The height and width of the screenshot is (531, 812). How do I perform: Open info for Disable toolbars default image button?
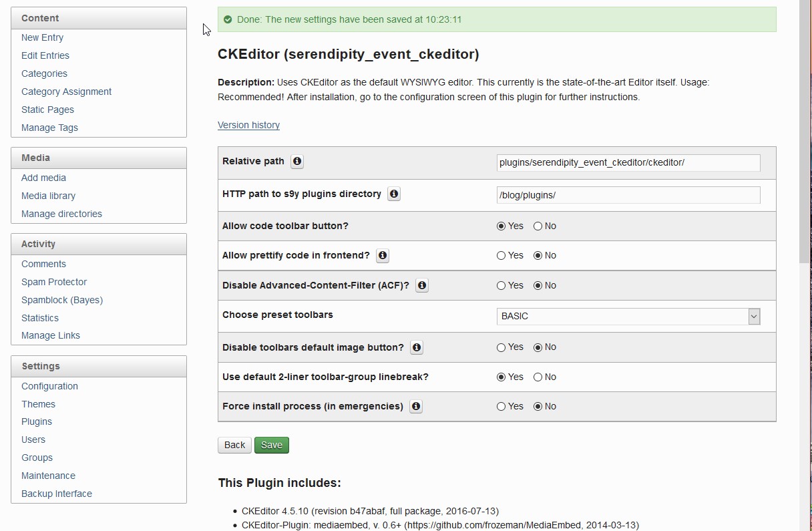416,347
